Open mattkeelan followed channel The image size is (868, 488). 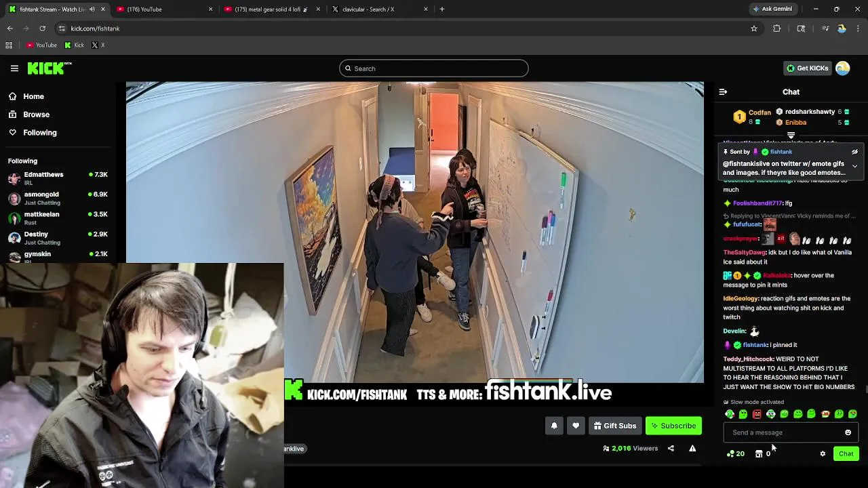coord(58,218)
